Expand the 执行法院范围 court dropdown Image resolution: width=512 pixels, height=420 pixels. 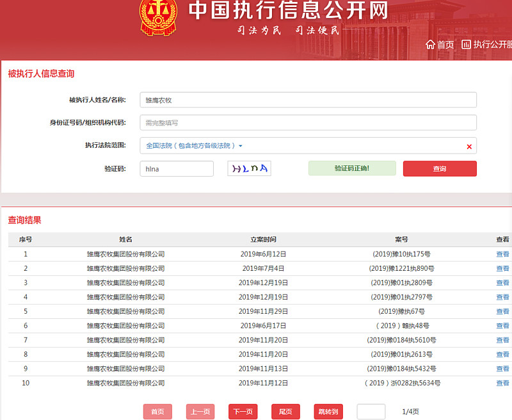[194, 146]
